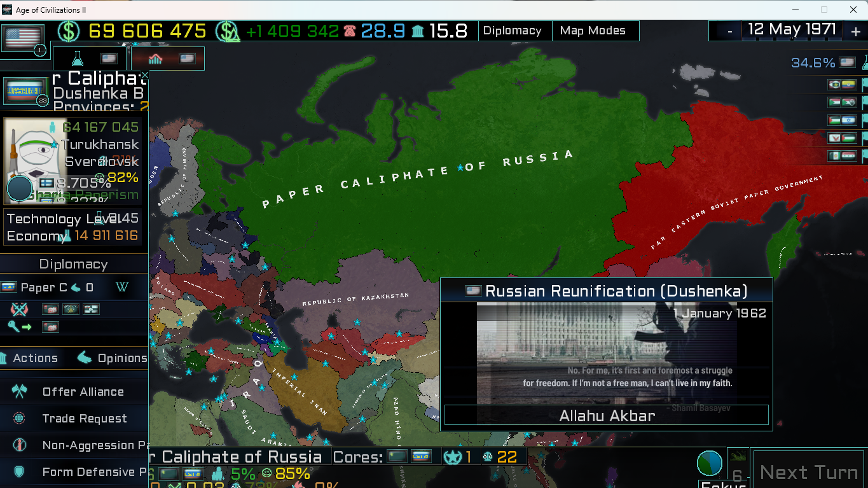
Task: Increase game speed with plus button
Action: tap(855, 31)
